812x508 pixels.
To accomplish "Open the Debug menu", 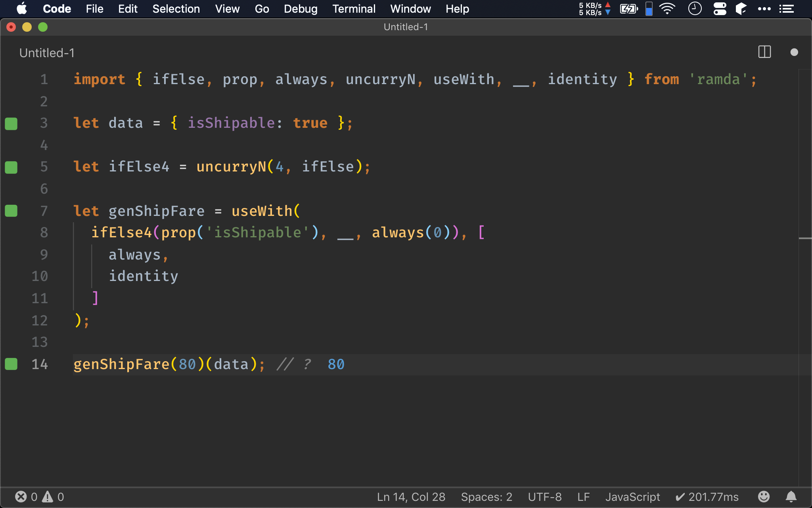I will coord(301,9).
